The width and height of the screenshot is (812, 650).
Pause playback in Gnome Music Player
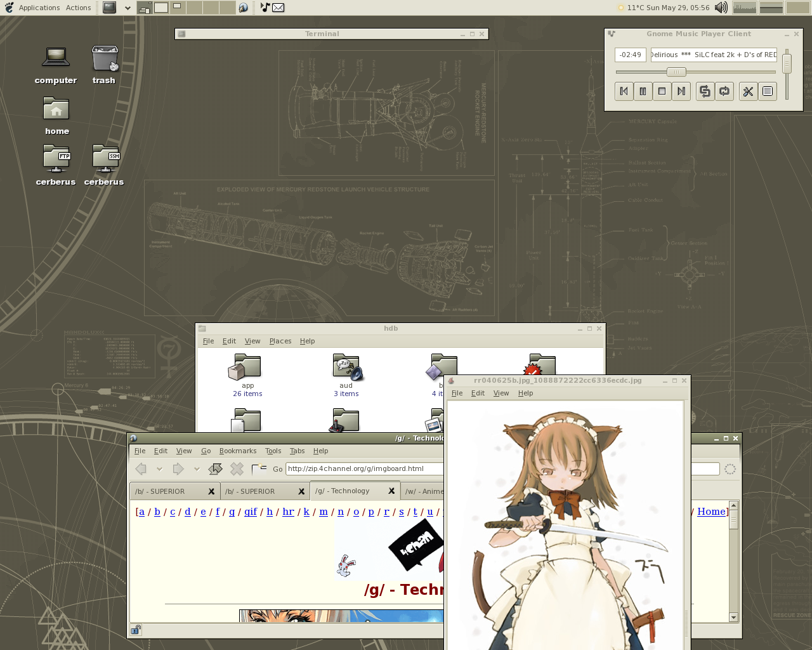point(643,91)
